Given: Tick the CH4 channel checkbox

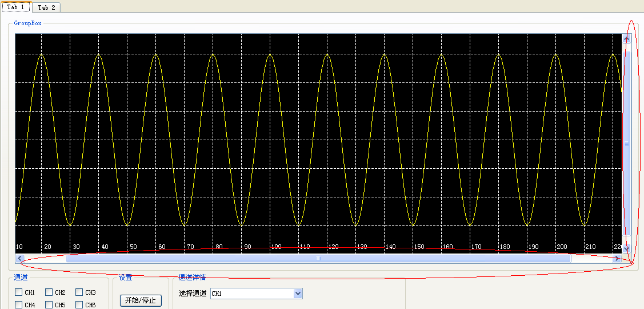Looking at the screenshot, I should pos(19,305).
